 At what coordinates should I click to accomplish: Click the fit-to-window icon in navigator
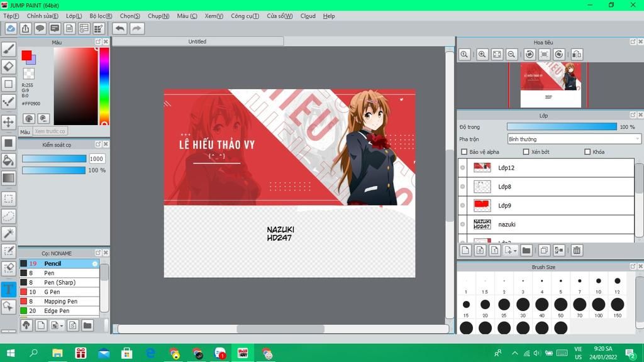[x=497, y=54]
